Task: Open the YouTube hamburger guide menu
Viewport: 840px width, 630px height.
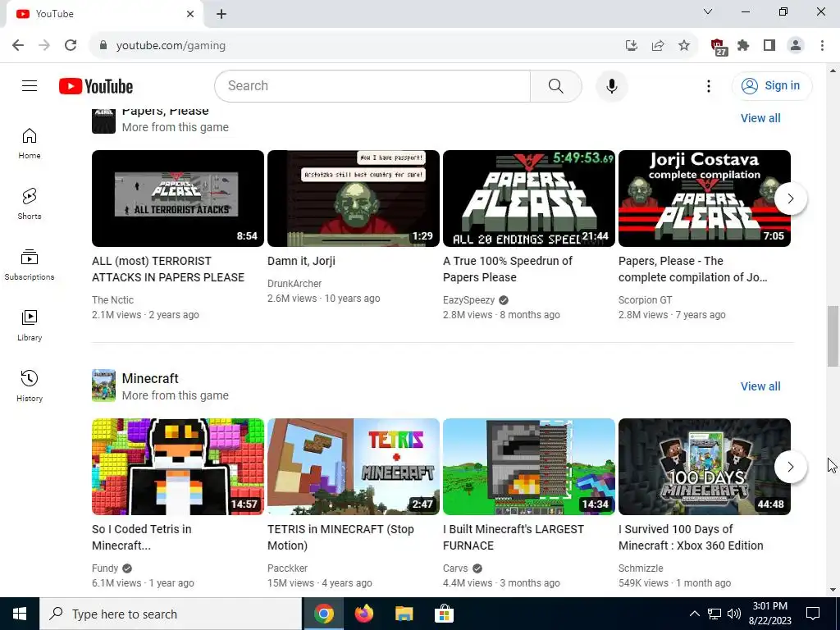Action: pos(30,85)
